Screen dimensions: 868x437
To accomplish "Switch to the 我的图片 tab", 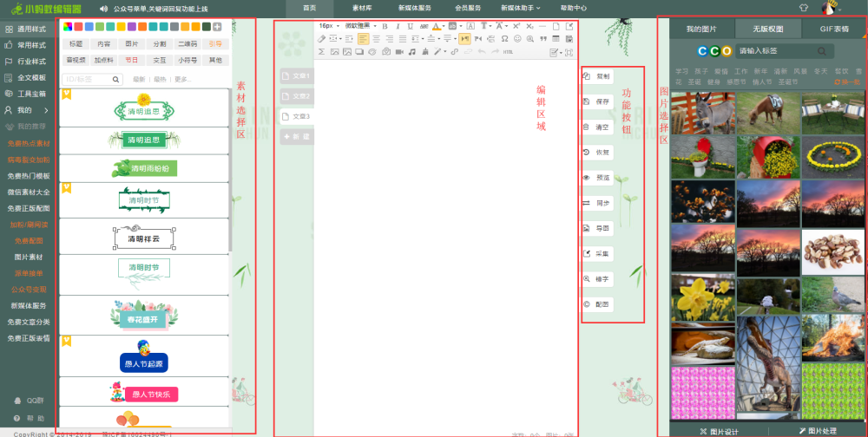I will [x=701, y=29].
